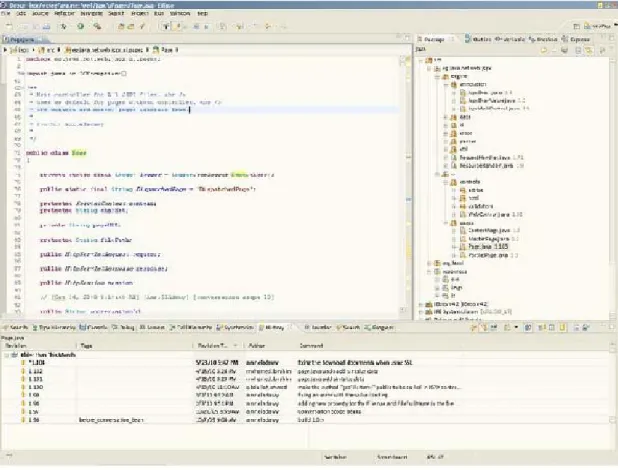Switch to the Outline view tab
Viewport: 618px width, 470px height.
pos(478,39)
